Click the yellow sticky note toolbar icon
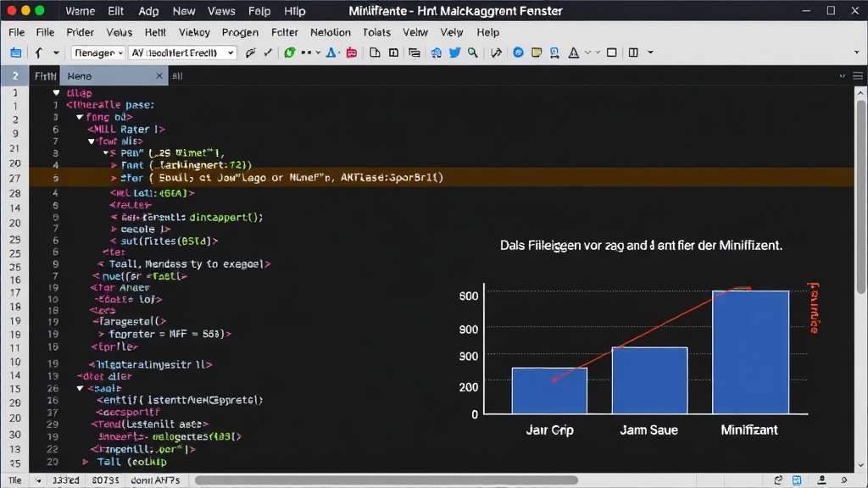This screenshot has height=488, width=868. coord(536,53)
